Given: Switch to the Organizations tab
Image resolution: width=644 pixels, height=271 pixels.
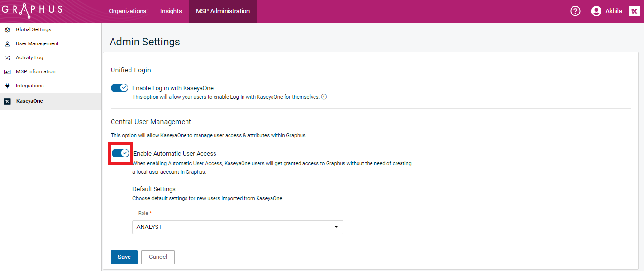Looking at the screenshot, I should 128,11.
